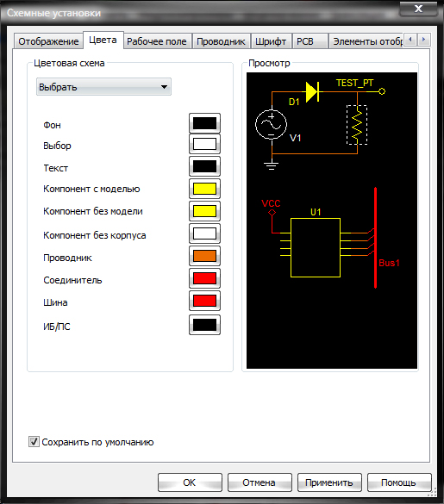
Task: Click the Отмена button
Action: (x=260, y=482)
